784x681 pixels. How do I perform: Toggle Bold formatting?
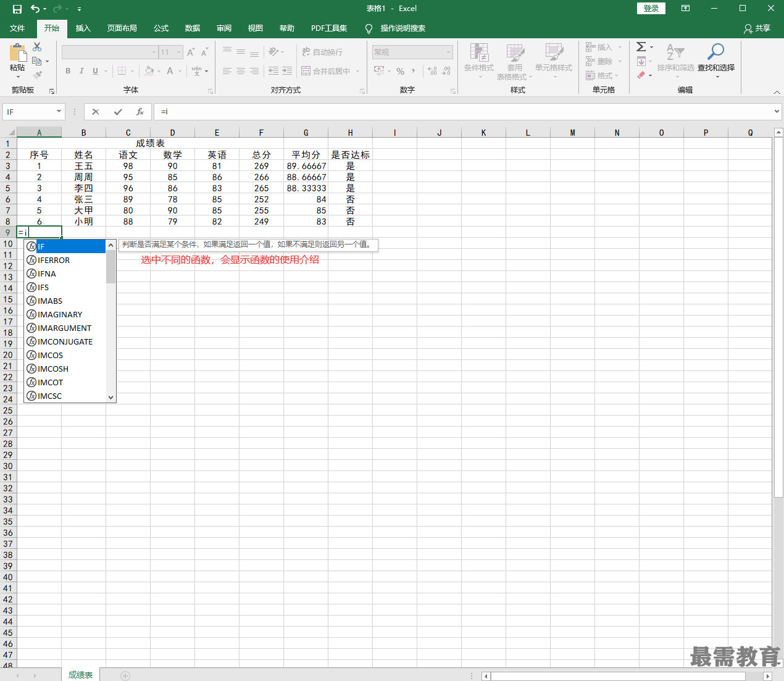click(68, 71)
